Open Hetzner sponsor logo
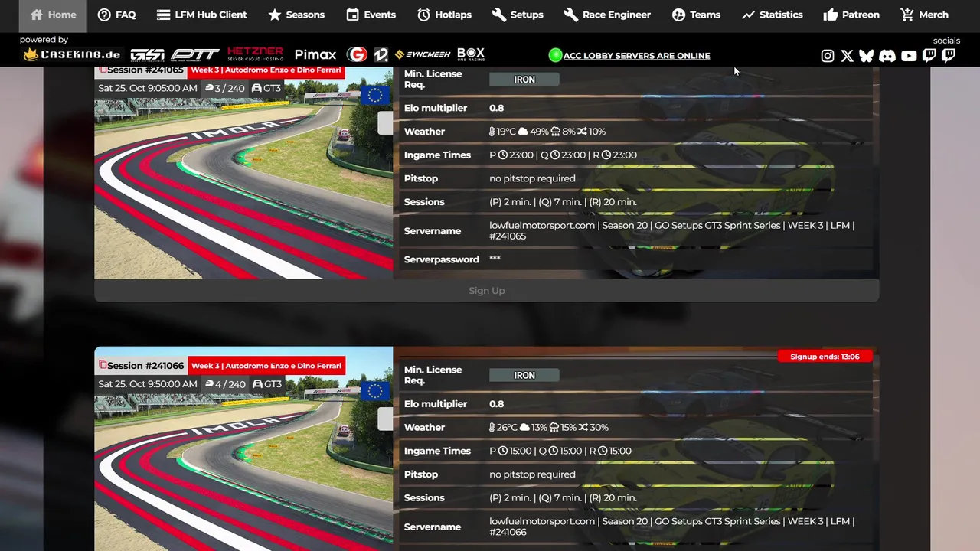The height and width of the screenshot is (551, 980). click(255, 54)
